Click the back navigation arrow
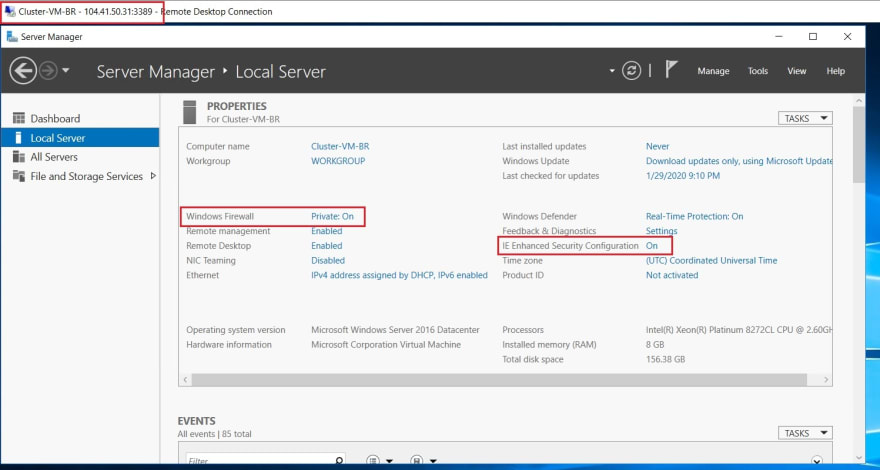 (x=23, y=71)
